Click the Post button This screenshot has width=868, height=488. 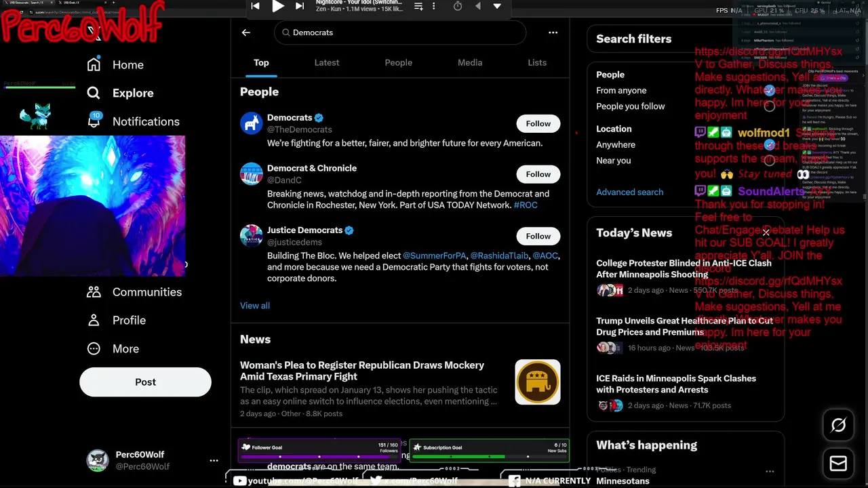pyautogui.click(x=145, y=382)
